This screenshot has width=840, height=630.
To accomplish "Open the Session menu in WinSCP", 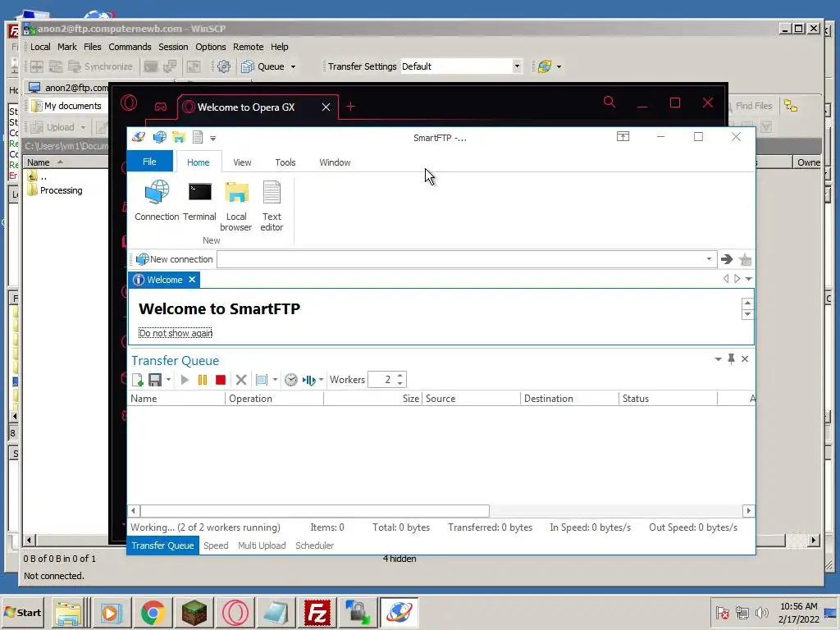I will 173,47.
